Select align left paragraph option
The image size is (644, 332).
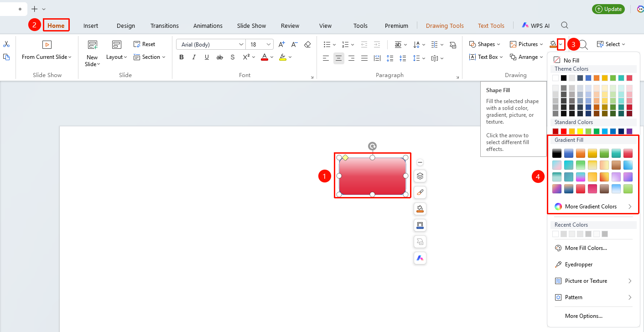coord(326,58)
